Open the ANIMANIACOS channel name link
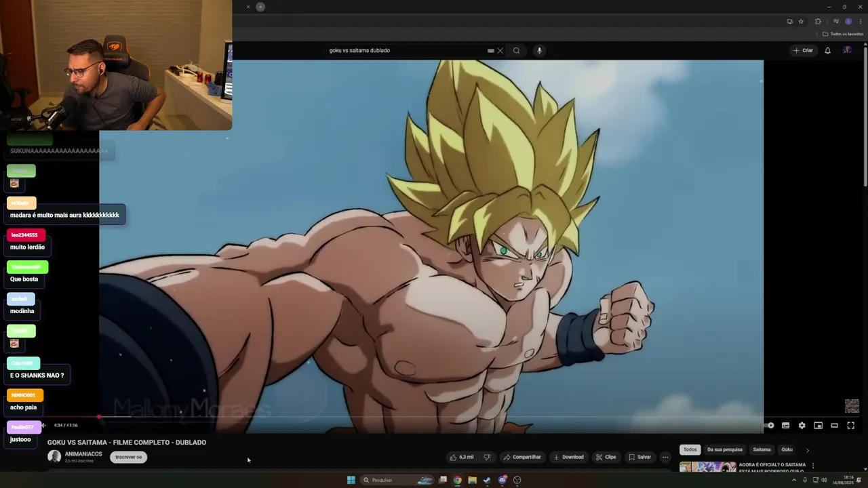The height and width of the screenshot is (488, 868). pos(83,454)
